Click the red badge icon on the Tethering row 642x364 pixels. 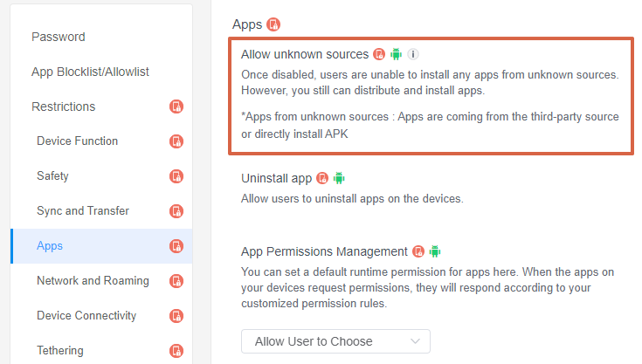[176, 351]
